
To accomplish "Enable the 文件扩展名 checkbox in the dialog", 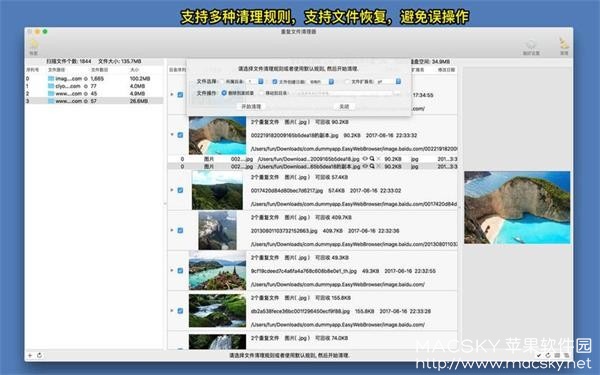I will click(347, 82).
